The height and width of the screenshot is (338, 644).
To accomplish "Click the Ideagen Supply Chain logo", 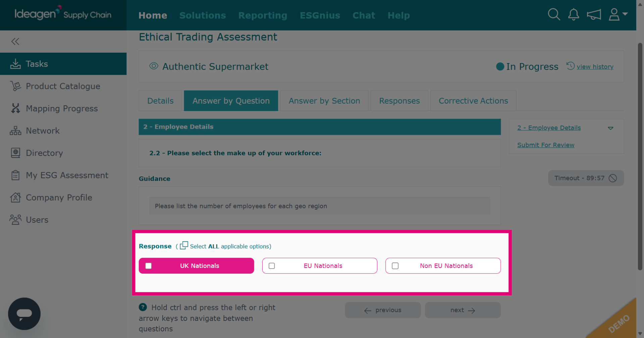I will click(x=63, y=13).
